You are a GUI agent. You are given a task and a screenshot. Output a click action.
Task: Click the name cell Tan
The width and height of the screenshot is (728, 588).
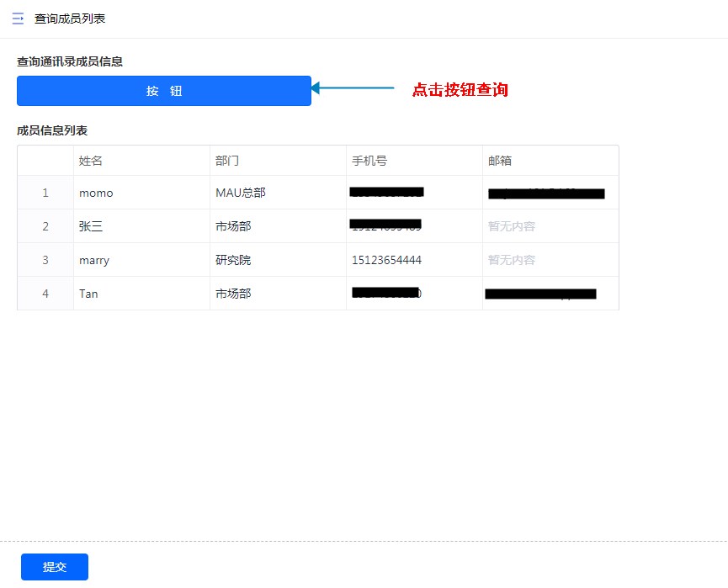[x=88, y=294]
